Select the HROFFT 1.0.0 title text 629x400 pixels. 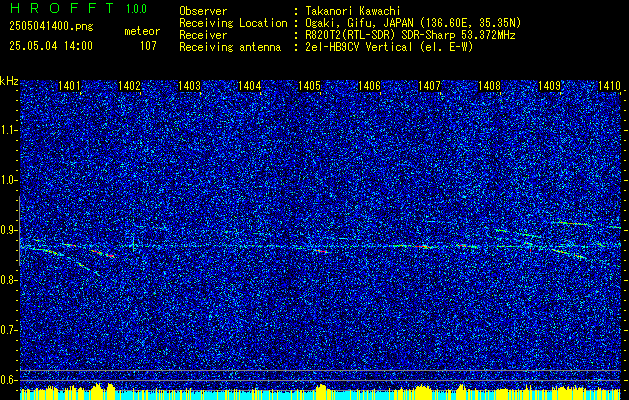(x=78, y=8)
